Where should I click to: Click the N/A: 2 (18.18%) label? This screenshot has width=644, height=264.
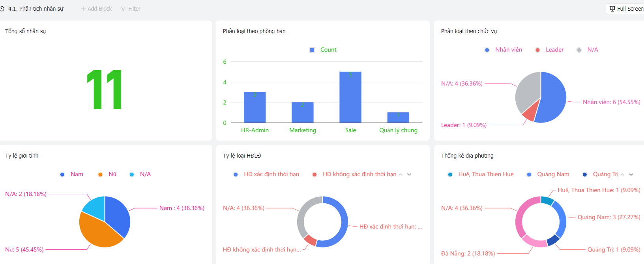pos(26,194)
